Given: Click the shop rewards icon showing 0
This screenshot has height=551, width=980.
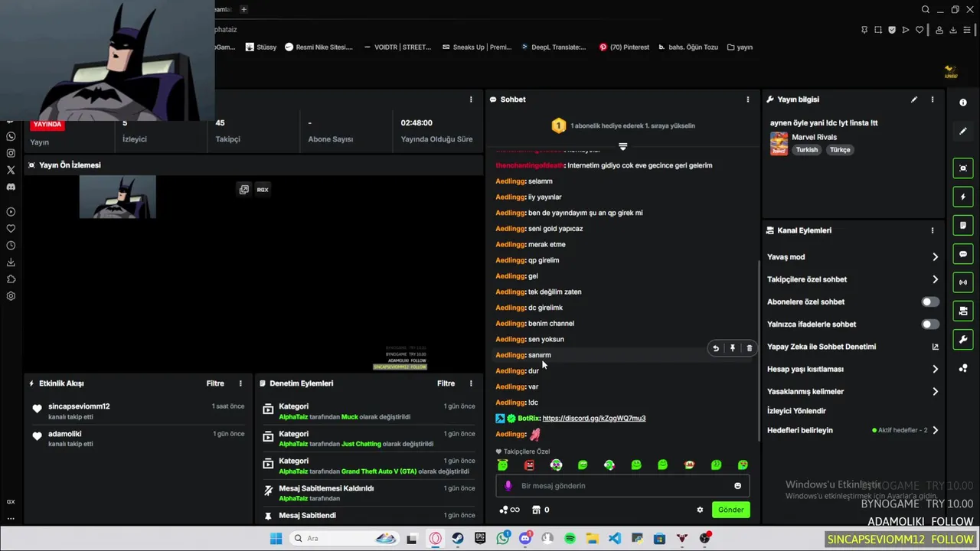Looking at the screenshot, I should pyautogui.click(x=541, y=510).
